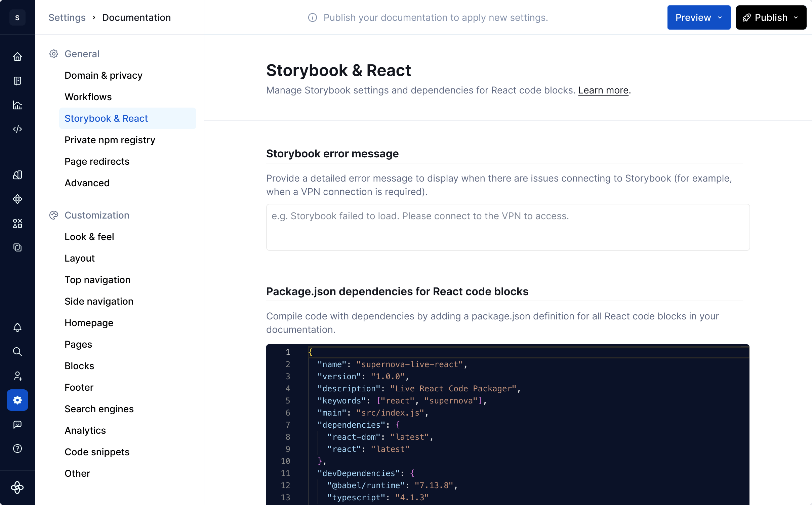Open the Brand copies icon

(x=17, y=248)
